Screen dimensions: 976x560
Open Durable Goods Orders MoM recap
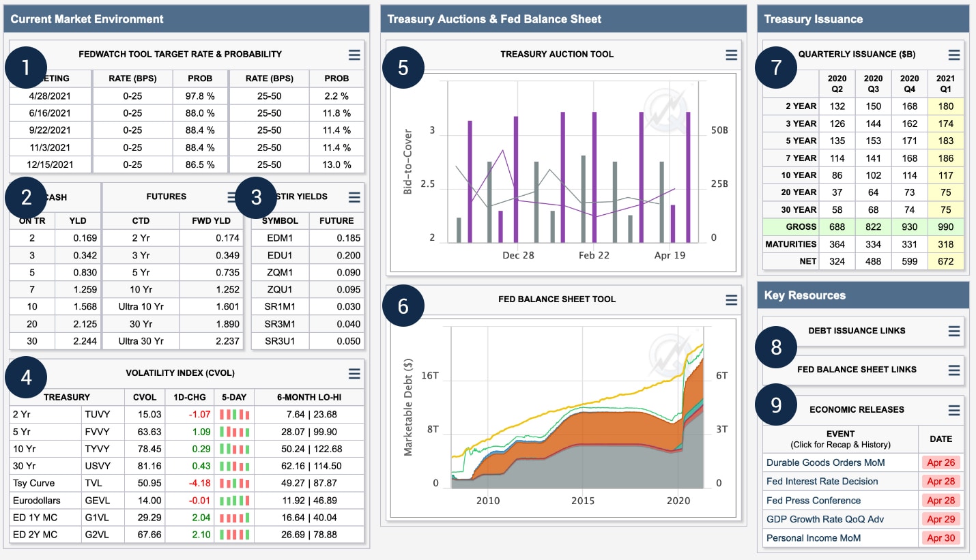point(825,462)
